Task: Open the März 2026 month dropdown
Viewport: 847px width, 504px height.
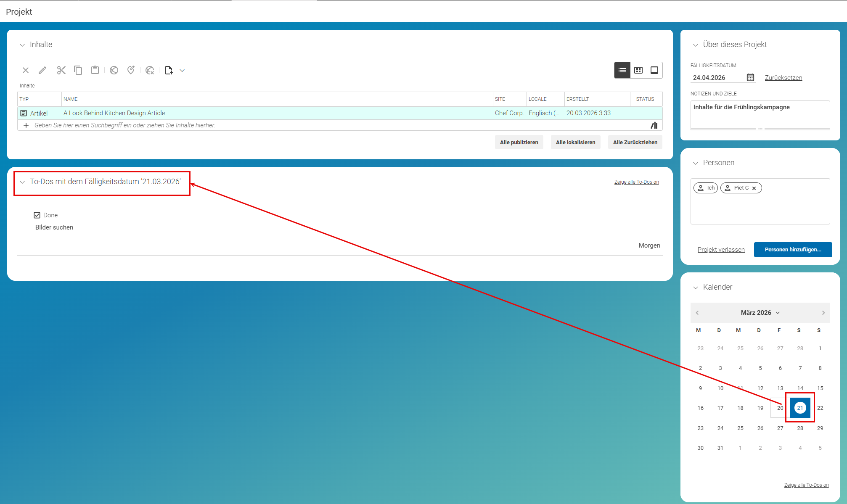Action: (760, 313)
